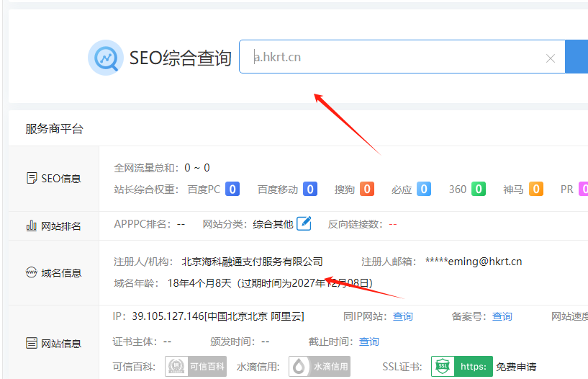Open the 百度PC weight badge

[x=232, y=189]
